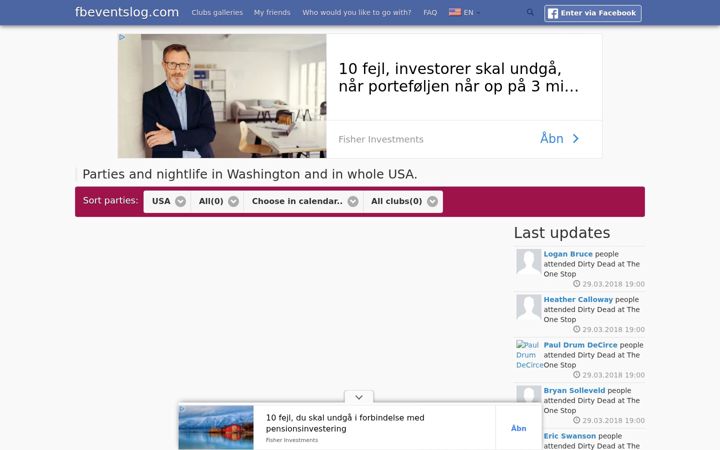Open Clubs galleries menu item
720x450 pixels.
click(217, 12)
